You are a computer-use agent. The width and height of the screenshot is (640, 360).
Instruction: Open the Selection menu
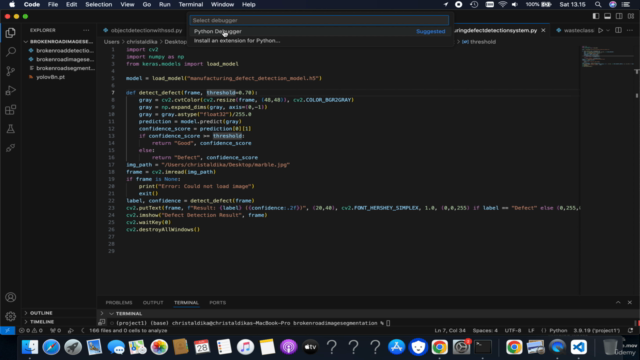coord(98,4)
